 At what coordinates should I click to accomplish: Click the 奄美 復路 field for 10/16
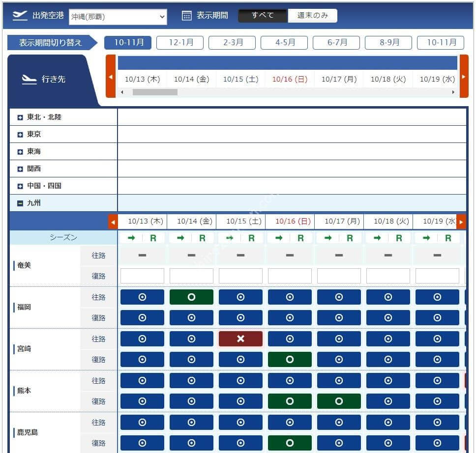pos(290,276)
